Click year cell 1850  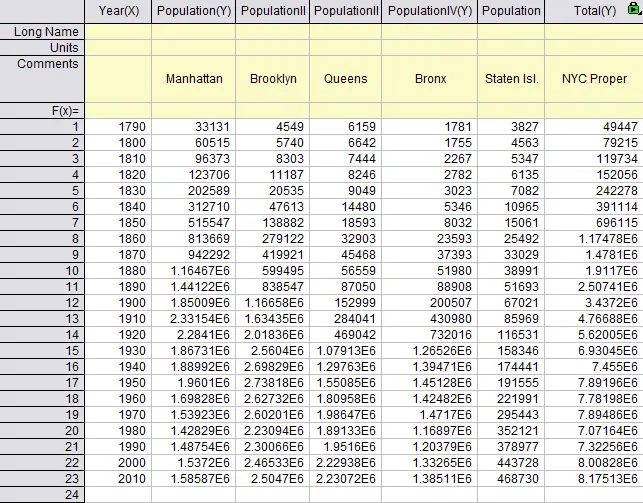point(118,223)
